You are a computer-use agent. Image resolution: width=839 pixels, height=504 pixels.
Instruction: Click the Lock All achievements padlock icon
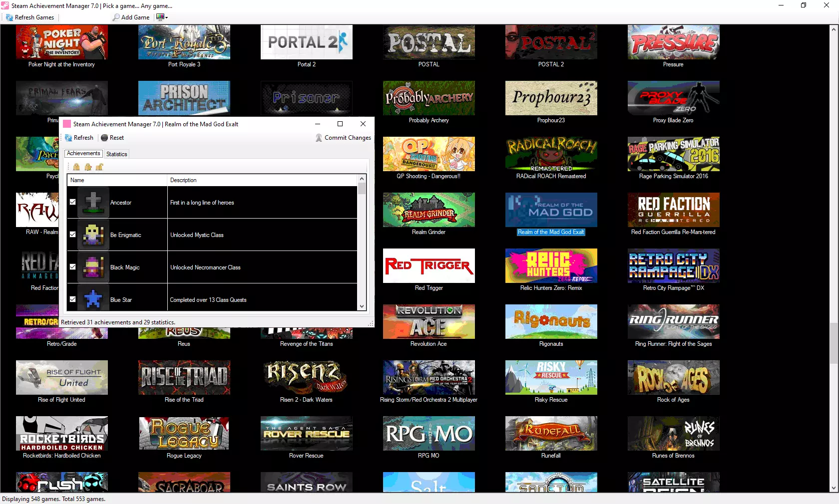76,167
